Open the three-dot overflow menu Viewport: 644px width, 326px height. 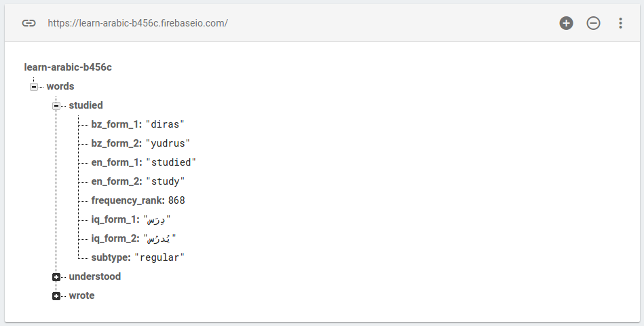[620, 23]
